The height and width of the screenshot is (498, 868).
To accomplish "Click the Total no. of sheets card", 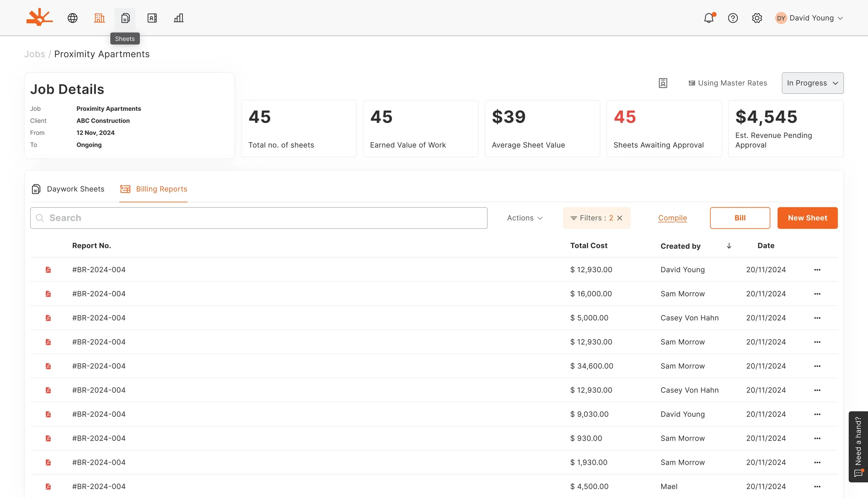I will [x=299, y=129].
